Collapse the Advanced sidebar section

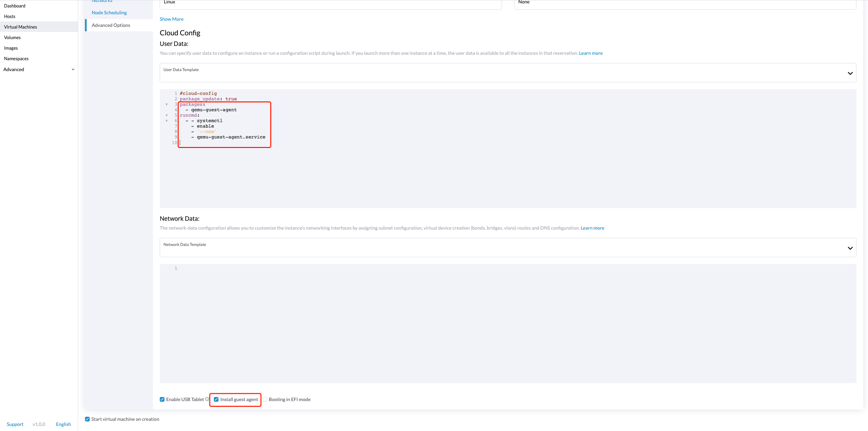tap(73, 69)
